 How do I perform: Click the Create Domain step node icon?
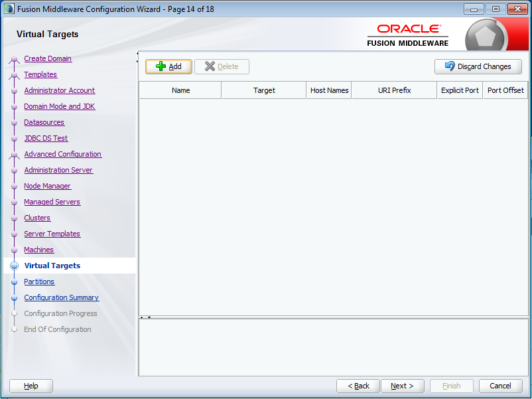click(14, 59)
